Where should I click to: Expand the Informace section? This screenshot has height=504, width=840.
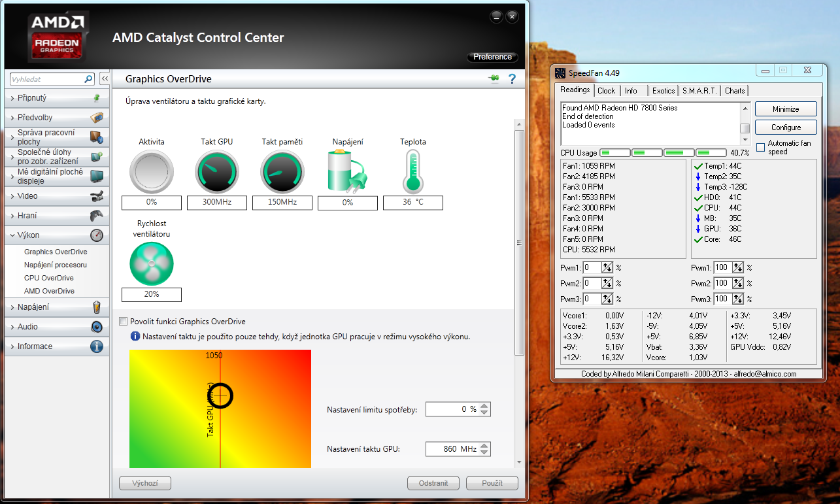click(58, 346)
